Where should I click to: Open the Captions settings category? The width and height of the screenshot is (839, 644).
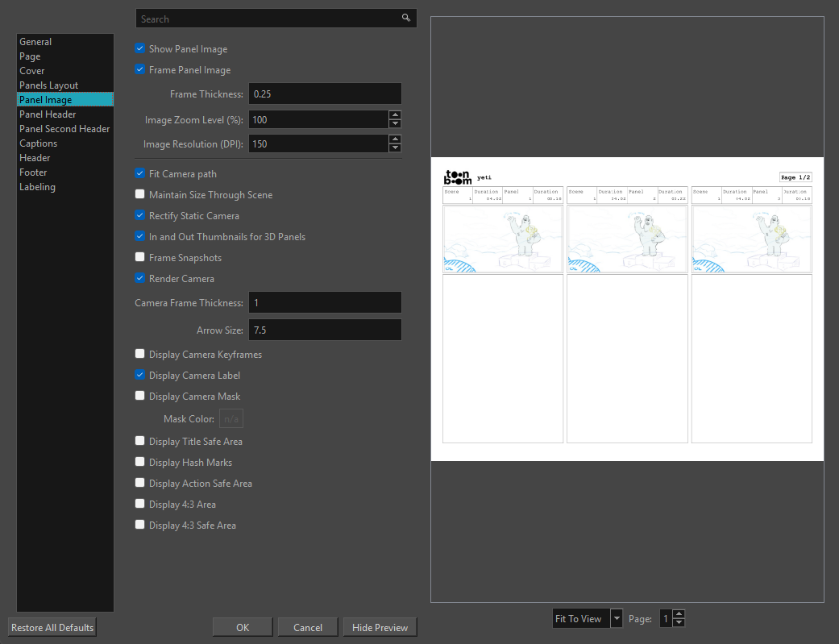tap(39, 143)
